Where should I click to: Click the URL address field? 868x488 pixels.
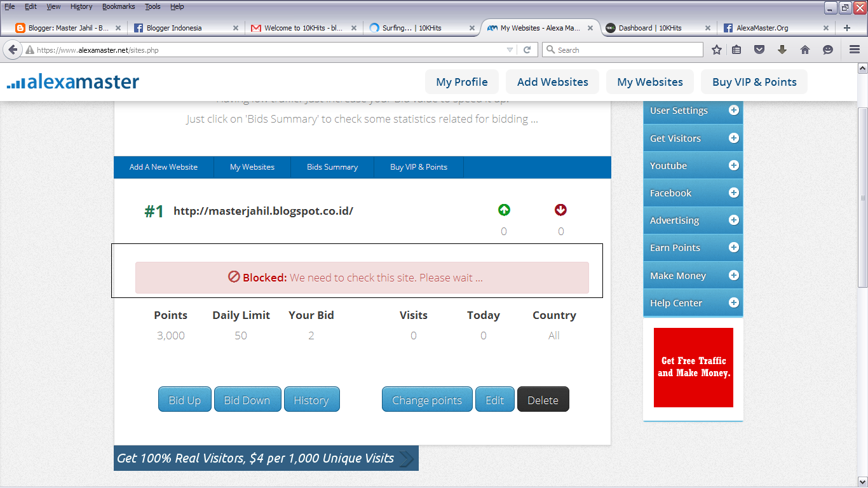point(270,50)
